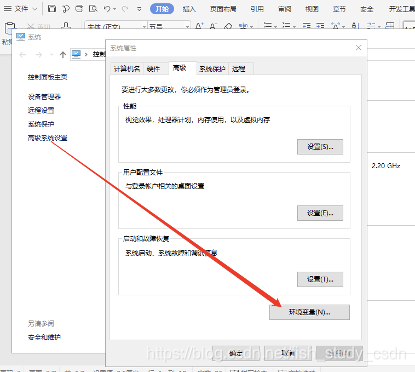Open 安全和维护 link at bottom left

coord(44,337)
